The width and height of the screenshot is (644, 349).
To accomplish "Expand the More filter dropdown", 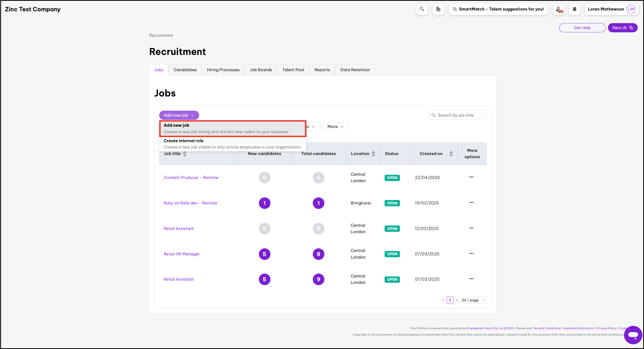I will pos(335,127).
